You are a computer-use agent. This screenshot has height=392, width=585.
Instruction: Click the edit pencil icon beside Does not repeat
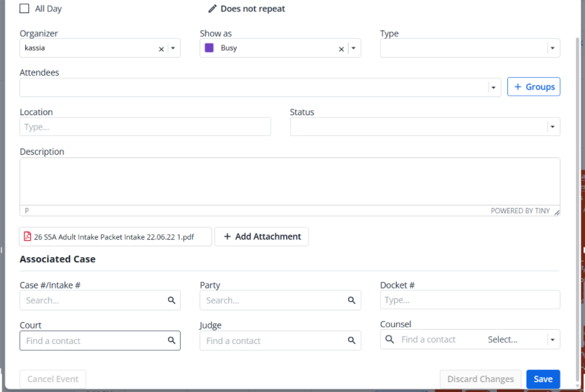[212, 8]
